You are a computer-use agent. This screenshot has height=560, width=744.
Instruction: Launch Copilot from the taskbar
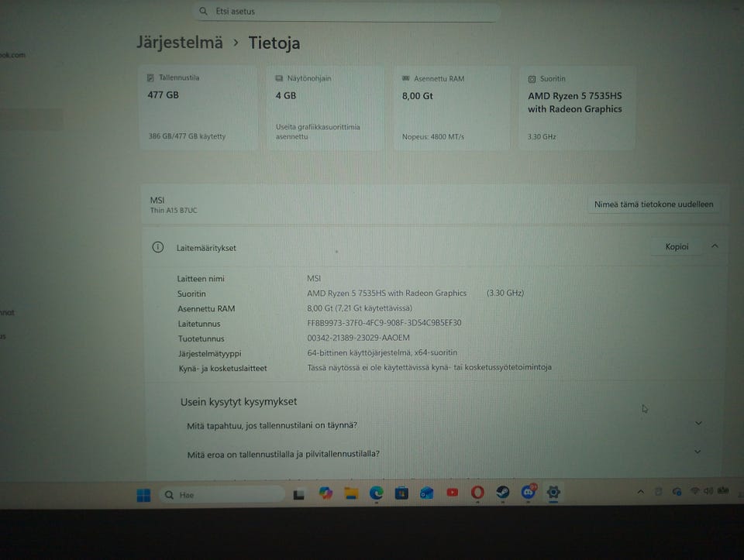click(325, 493)
